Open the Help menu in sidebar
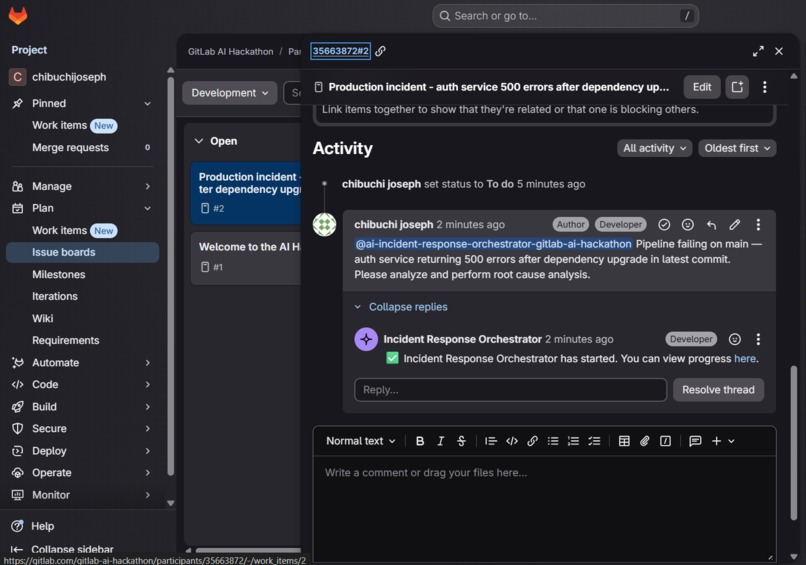Image resolution: width=806 pixels, height=565 pixels. click(x=42, y=526)
